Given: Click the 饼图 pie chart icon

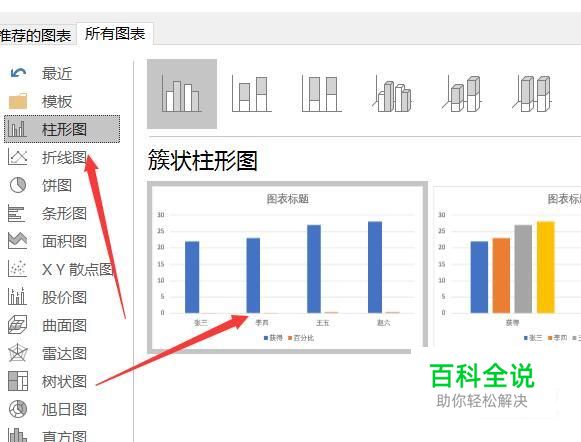Looking at the screenshot, I should pyautogui.click(x=17, y=185).
